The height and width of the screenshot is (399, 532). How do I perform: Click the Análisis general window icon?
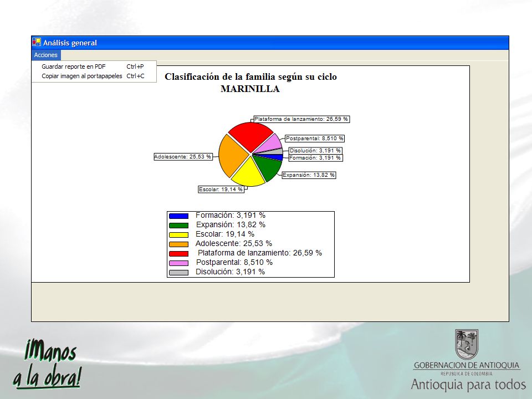37,43
